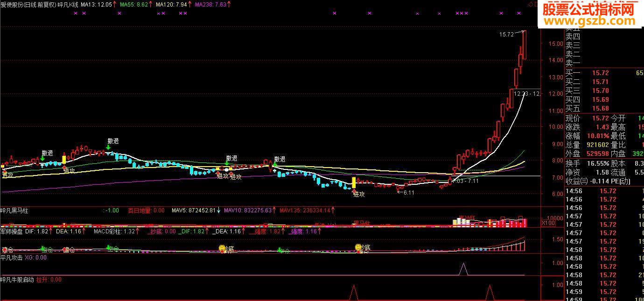Image resolution: width=644 pixels, height=301 pixels.
Task: Select the MA120: 7.94 label
Action: point(174,4)
